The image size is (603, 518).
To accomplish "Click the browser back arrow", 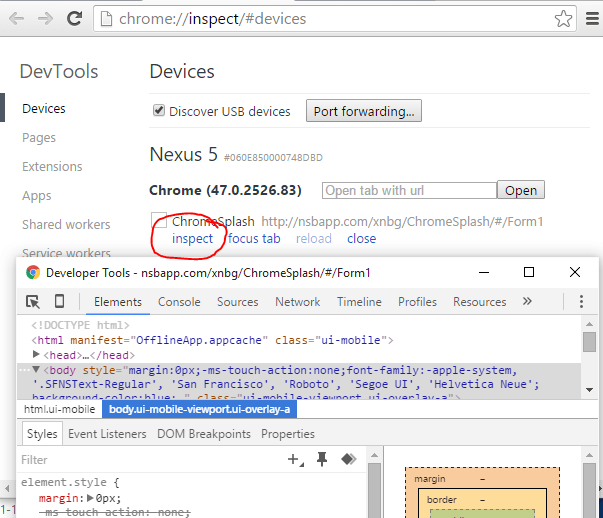I will point(17,18).
